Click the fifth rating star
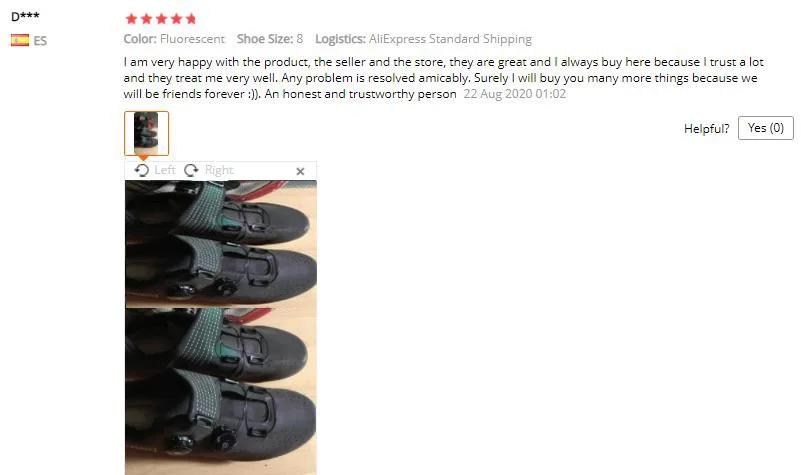 [x=191, y=19]
